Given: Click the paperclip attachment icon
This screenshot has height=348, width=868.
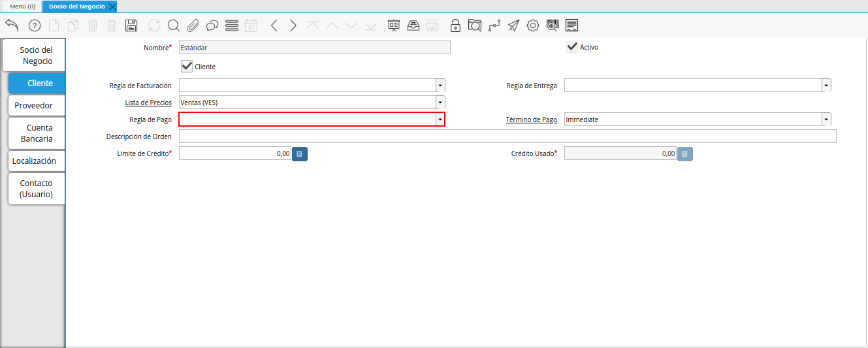Looking at the screenshot, I should [193, 25].
